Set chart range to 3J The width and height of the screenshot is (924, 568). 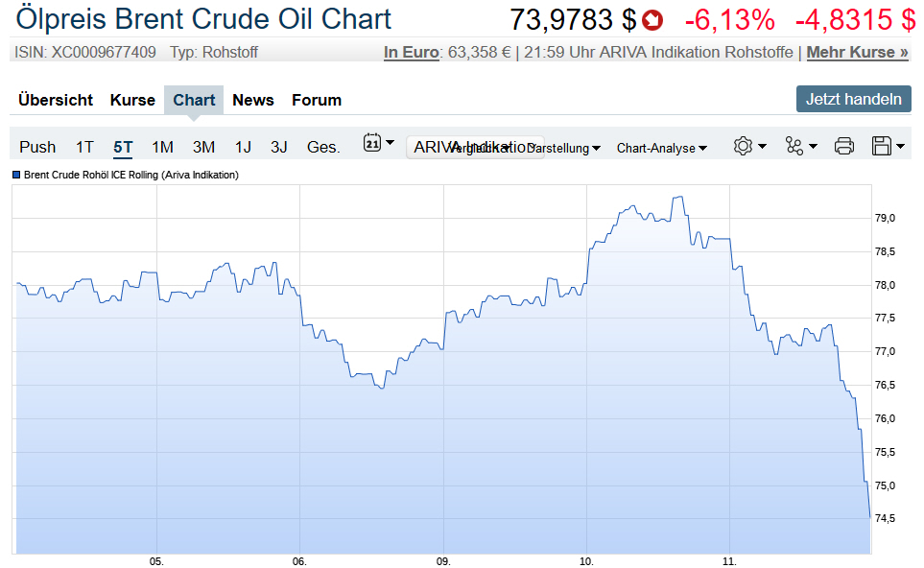pyautogui.click(x=278, y=147)
